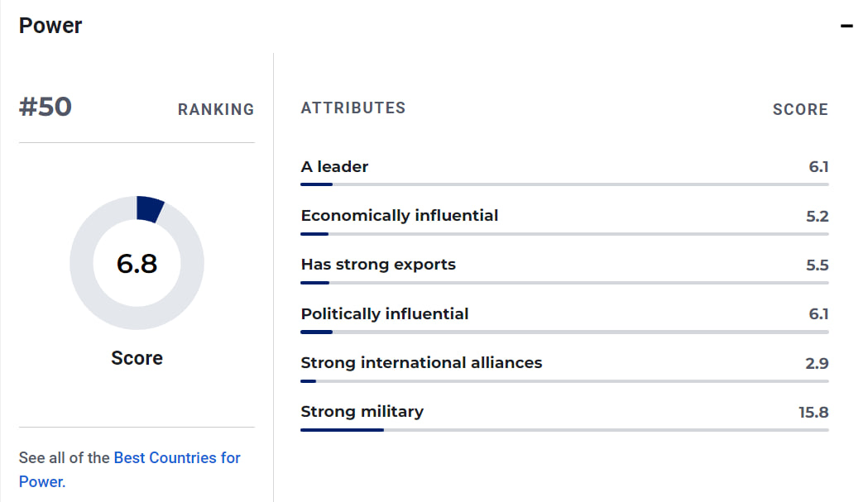Select the 'Economically influential' attribute label

tap(400, 216)
